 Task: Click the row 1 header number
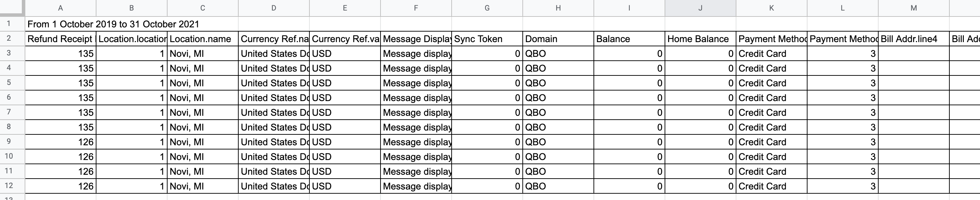coord(9,24)
